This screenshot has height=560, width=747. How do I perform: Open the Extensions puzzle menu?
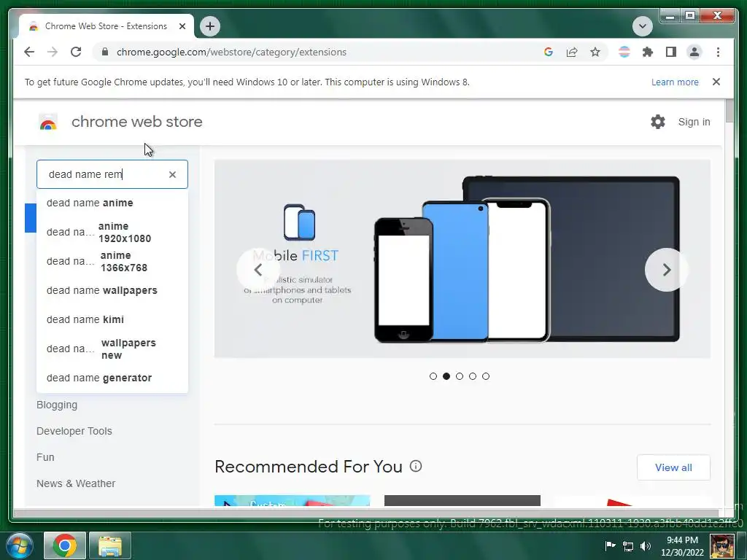648,52
